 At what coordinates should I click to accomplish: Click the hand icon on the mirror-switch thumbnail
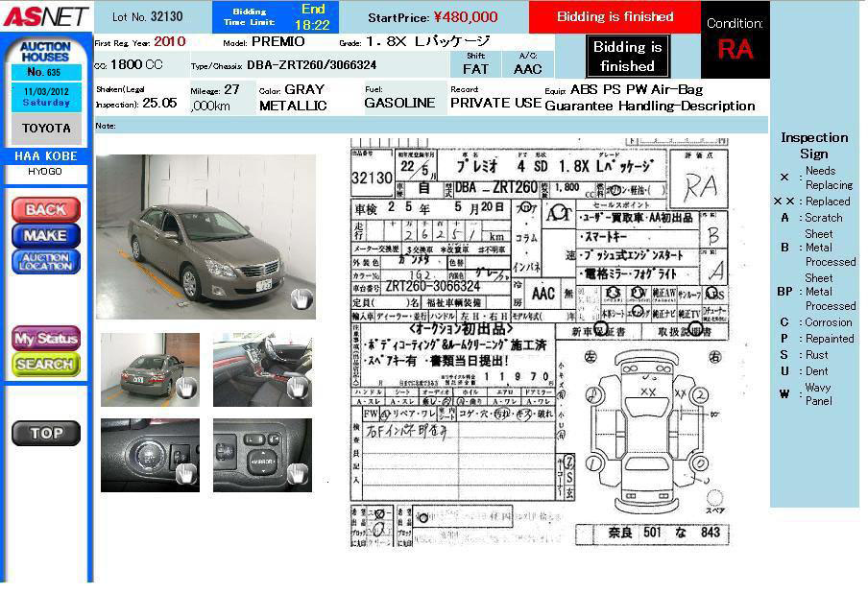(298, 472)
